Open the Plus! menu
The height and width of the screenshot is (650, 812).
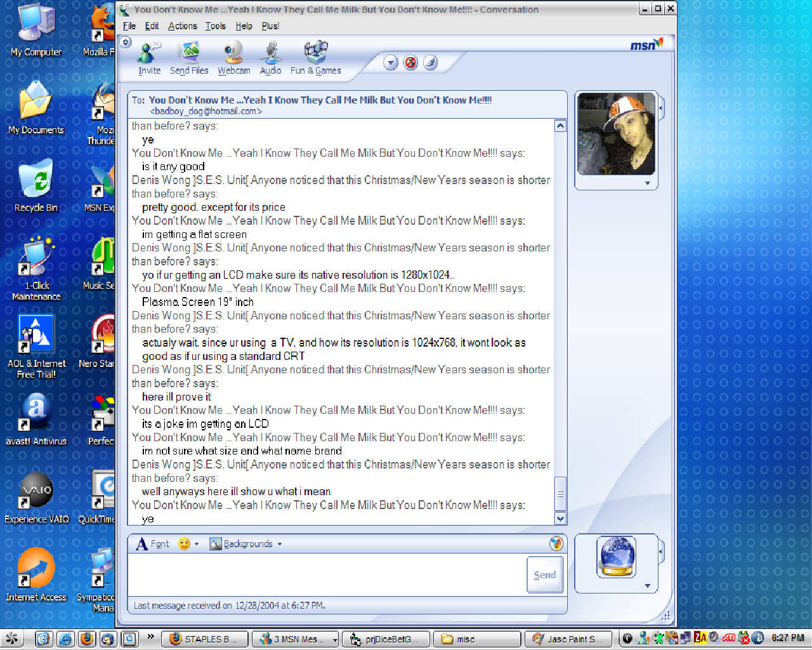[271, 26]
